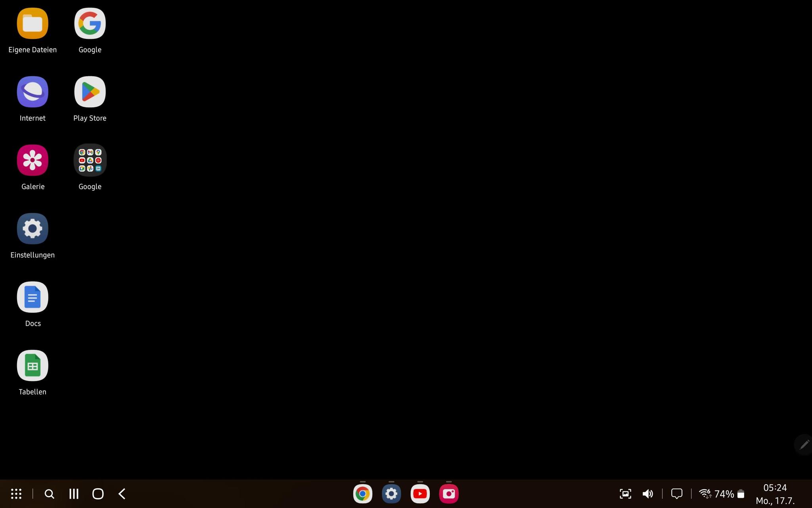Open notifications via the speech bubble icon
The height and width of the screenshot is (508, 812).
coord(677,494)
